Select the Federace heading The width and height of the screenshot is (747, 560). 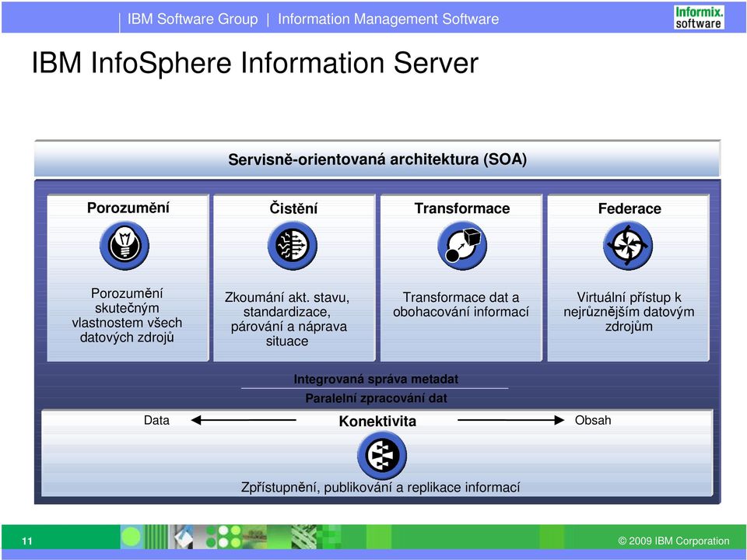(630, 208)
